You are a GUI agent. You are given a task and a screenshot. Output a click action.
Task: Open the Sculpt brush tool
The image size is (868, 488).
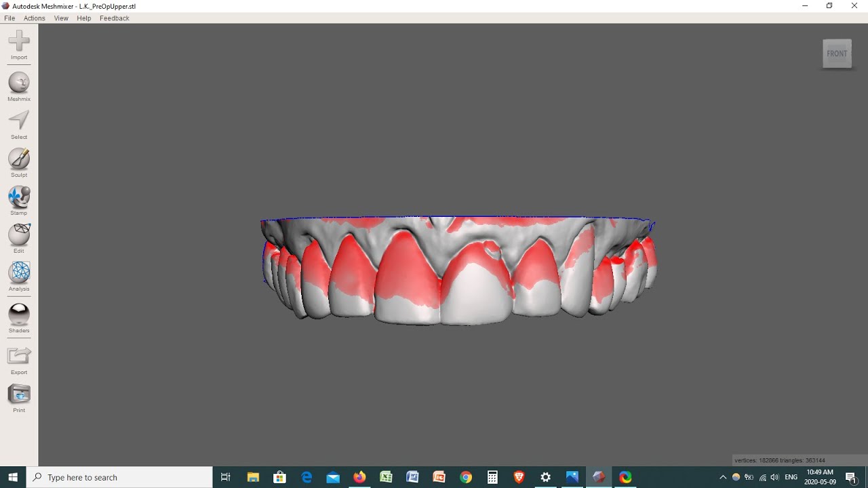19,159
